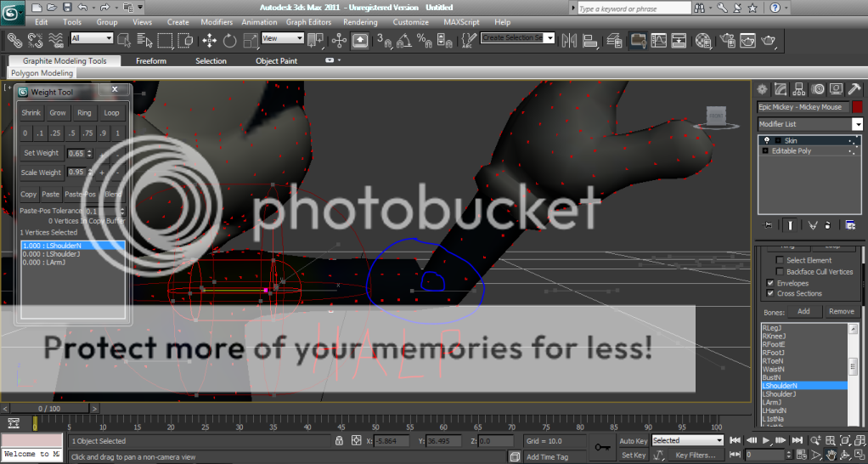Open the Modifiers menu

217,22
